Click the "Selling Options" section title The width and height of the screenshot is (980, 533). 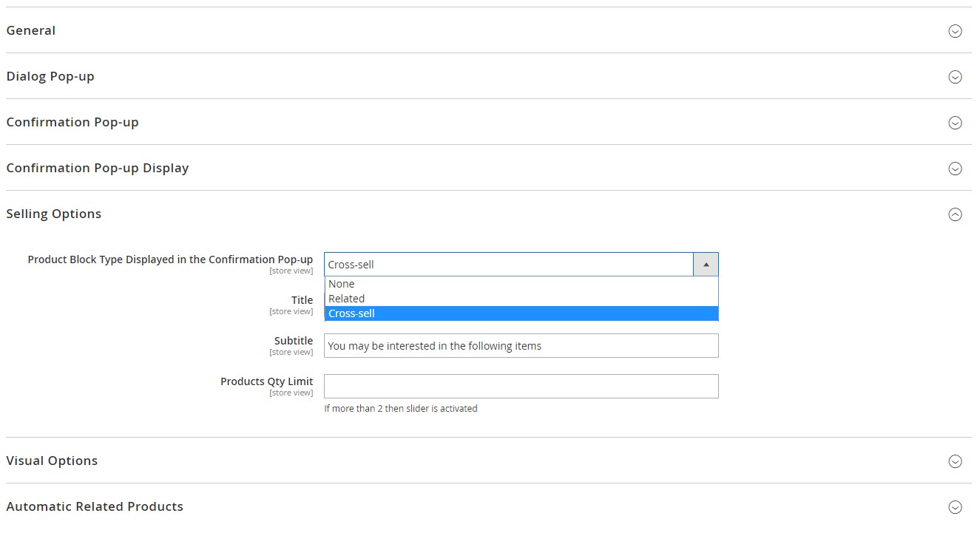54,214
